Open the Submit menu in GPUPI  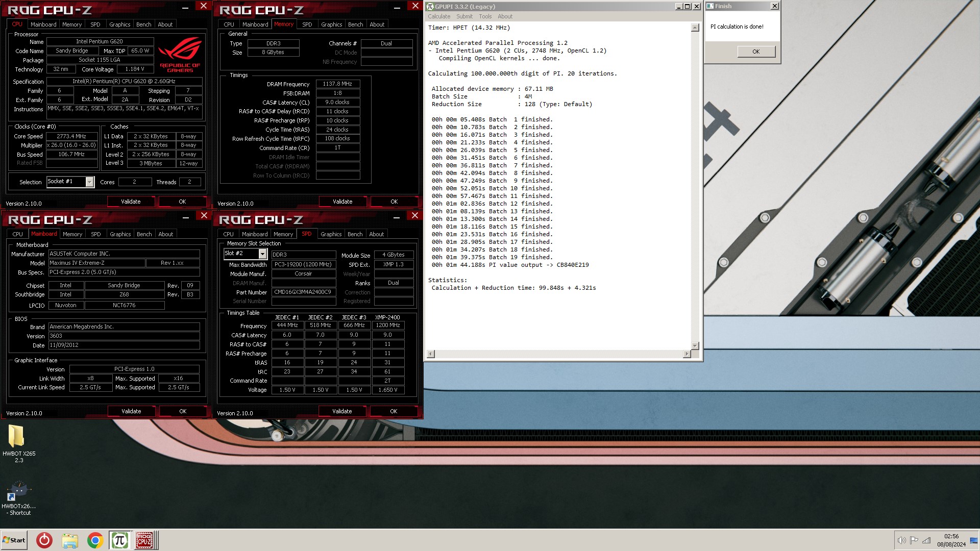pyautogui.click(x=464, y=16)
